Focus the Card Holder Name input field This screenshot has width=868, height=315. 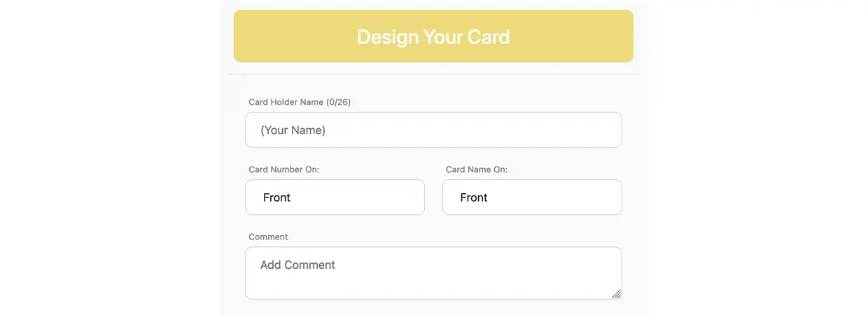[x=433, y=130]
